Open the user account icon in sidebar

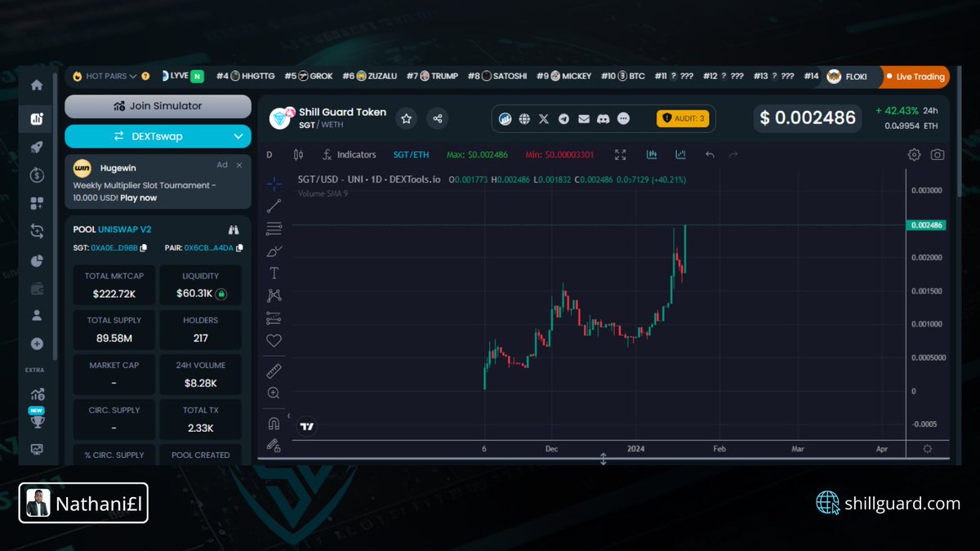pyautogui.click(x=36, y=314)
